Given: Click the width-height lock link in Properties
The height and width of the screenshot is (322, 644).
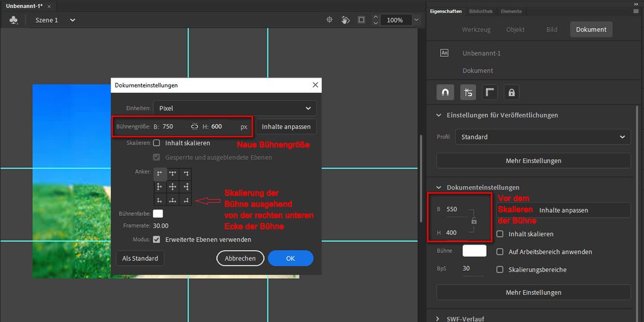Looking at the screenshot, I should (474, 221).
